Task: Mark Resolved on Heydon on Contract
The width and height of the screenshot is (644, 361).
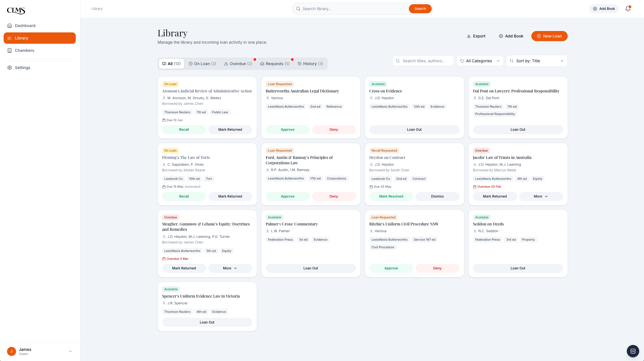Action: pyautogui.click(x=391, y=196)
